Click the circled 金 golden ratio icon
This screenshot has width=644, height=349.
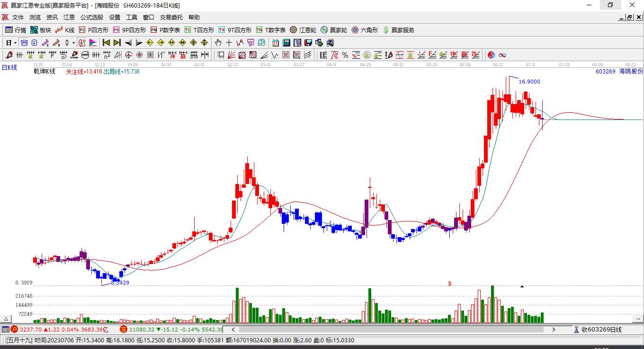click(367, 55)
